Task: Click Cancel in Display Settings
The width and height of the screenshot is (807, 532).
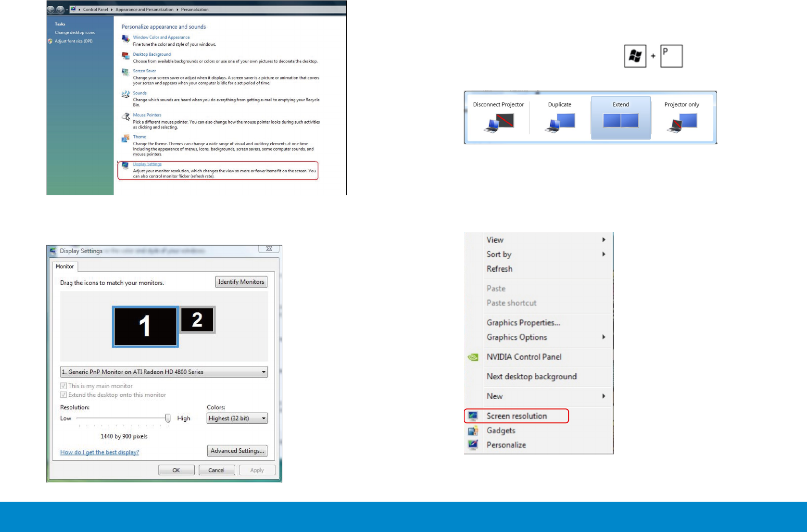Action: click(216, 470)
